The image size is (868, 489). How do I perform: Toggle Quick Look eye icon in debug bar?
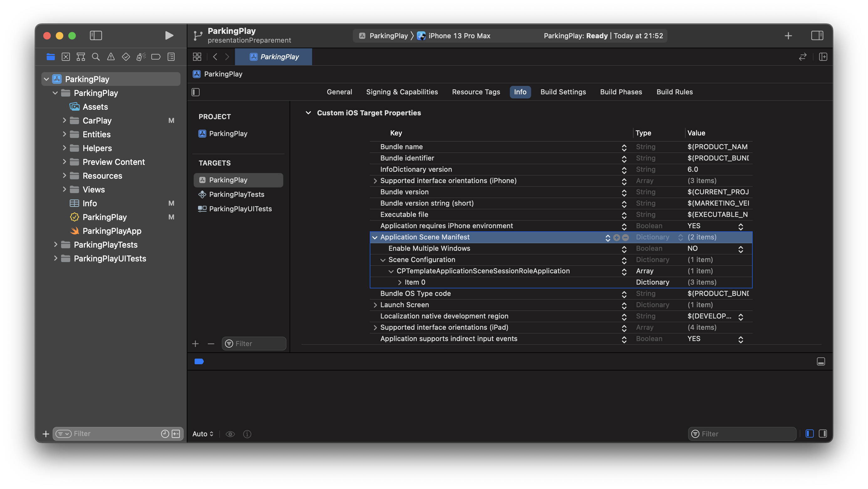point(230,434)
